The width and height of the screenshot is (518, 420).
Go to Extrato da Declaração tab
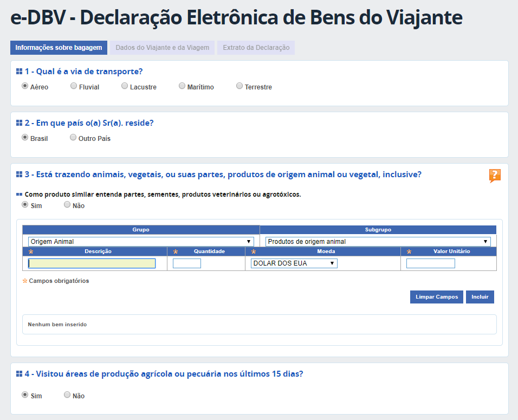pyautogui.click(x=256, y=48)
